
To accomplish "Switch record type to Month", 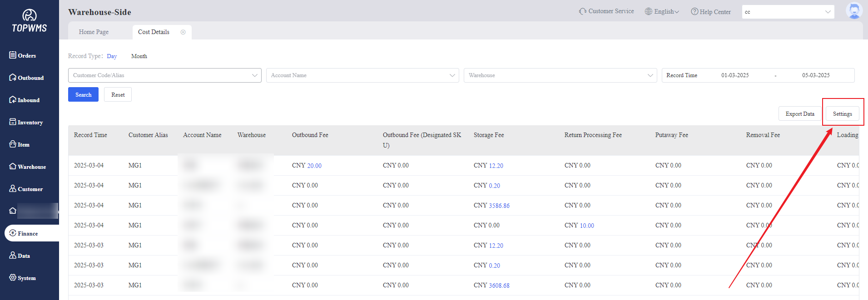I will pyautogui.click(x=139, y=56).
